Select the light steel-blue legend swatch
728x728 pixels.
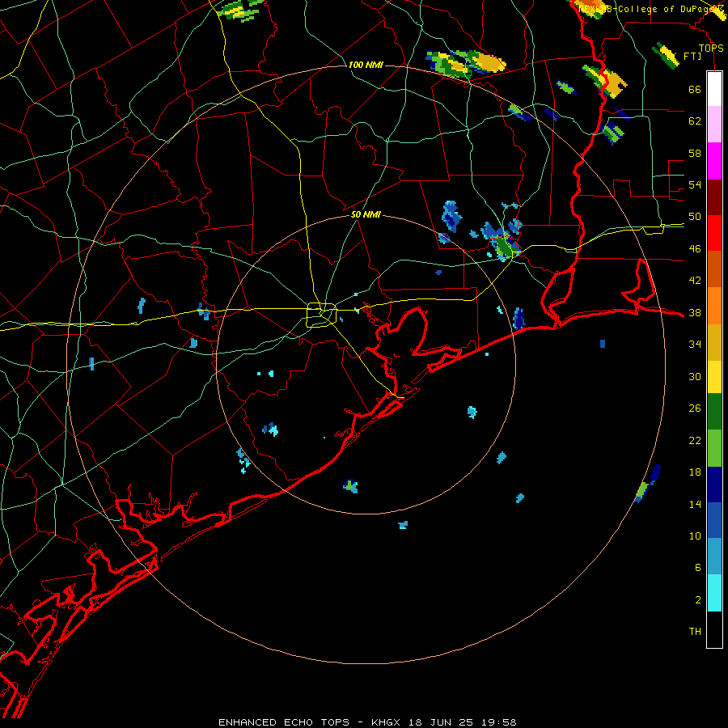pyautogui.click(x=714, y=557)
